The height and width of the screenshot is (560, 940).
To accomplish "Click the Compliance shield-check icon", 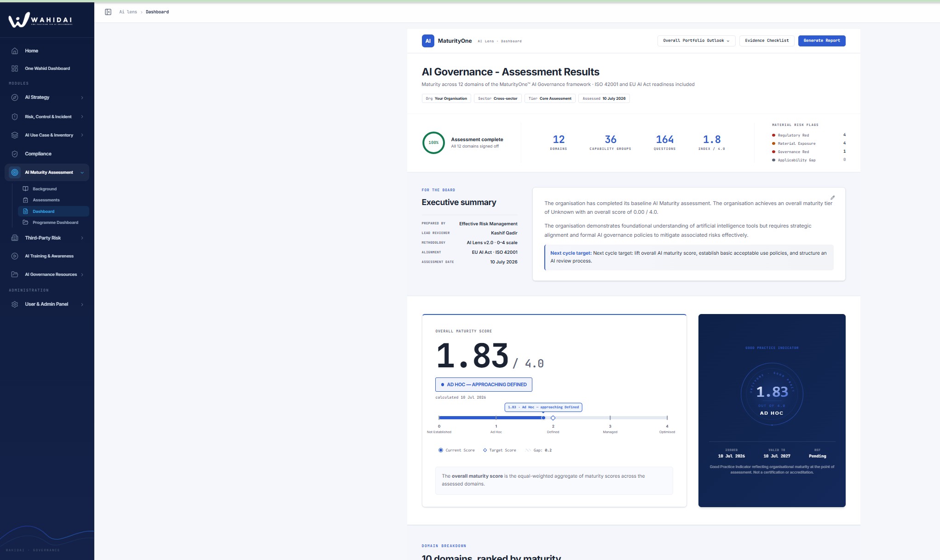I will [15, 154].
